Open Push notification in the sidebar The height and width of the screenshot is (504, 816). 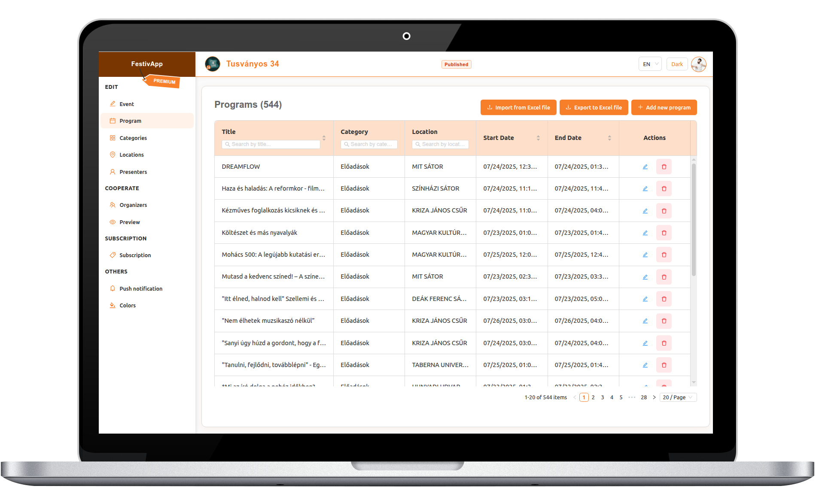(x=141, y=288)
